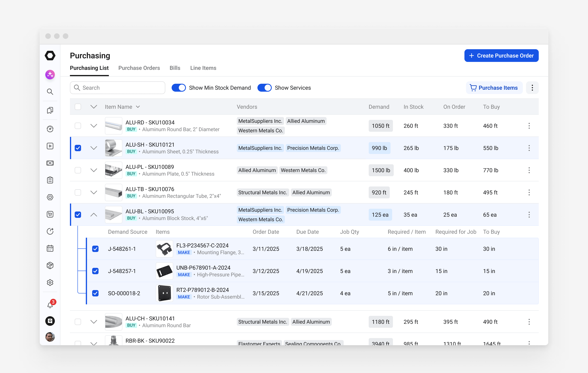Open row menu for ALU-PL - SKU10089
Image resolution: width=588 pixels, height=373 pixels.
(x=529, y=170)
